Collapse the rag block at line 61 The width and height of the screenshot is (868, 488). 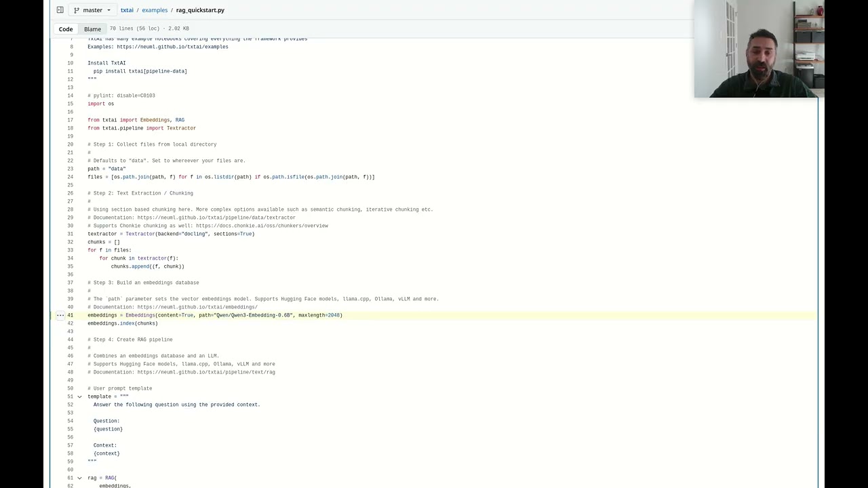(79, 478)
